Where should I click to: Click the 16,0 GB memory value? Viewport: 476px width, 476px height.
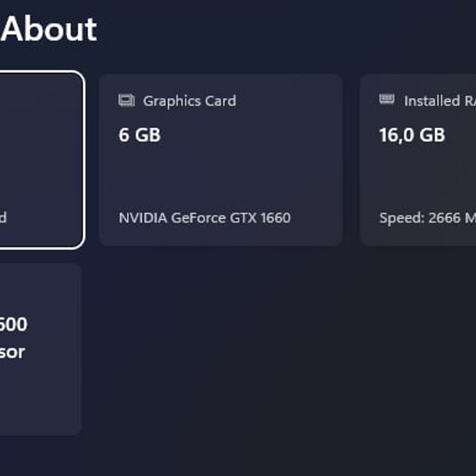[412, 135]
